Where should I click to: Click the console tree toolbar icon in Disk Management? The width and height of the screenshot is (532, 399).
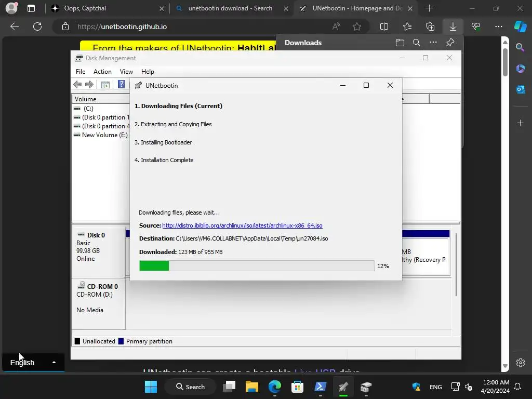pos(105,85)
